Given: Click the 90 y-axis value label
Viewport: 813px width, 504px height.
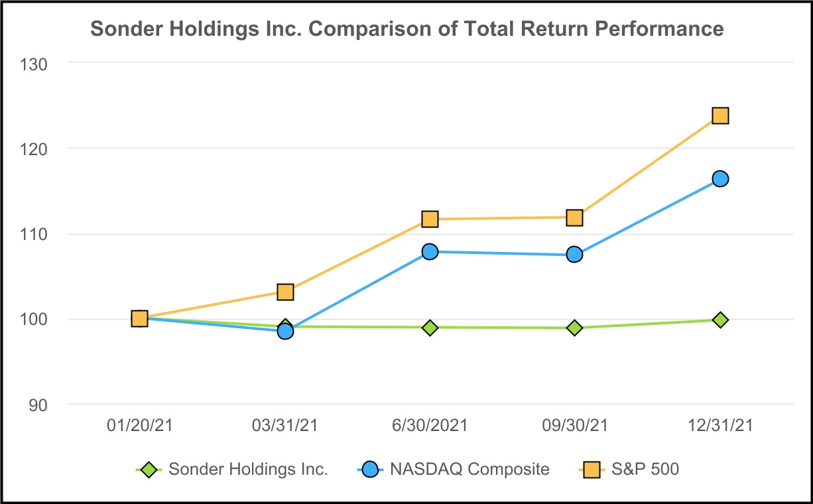Looking at the screenshot, I should click(x=37, y=405).
